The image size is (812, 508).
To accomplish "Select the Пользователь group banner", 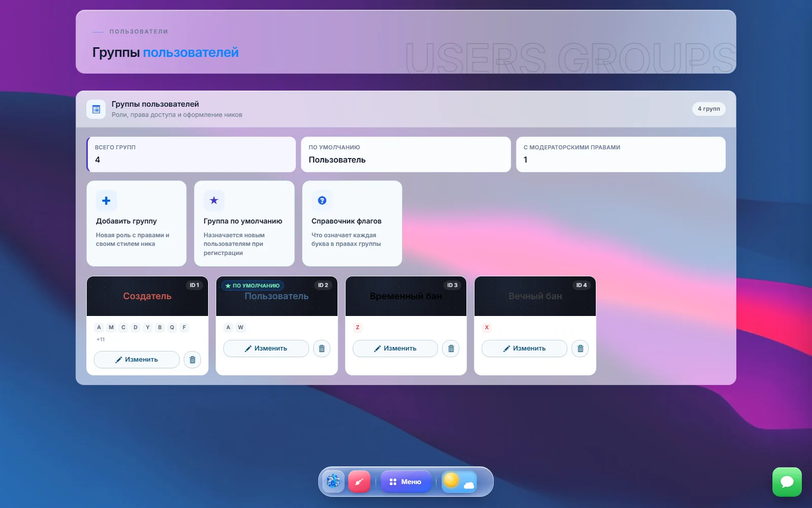I will tap(277, 296).
